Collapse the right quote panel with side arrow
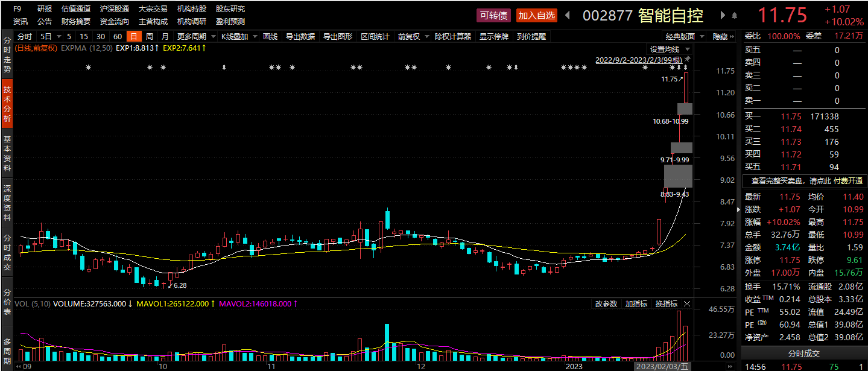This screenshot has height=371, width=868. pos(738,209)
